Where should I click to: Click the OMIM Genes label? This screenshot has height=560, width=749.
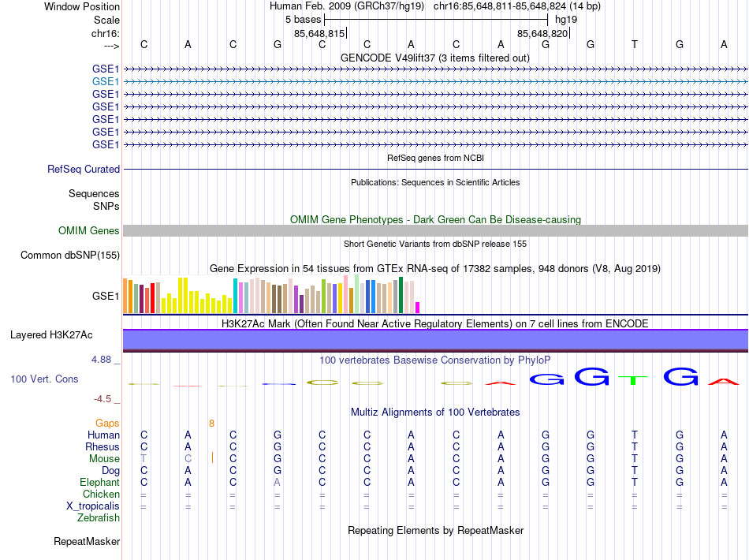(x=89, y=231)
